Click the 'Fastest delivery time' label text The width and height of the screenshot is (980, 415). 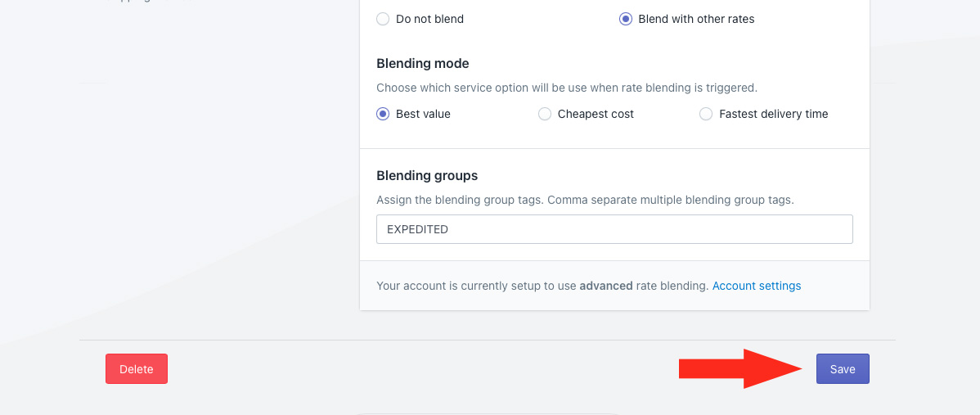point(773,114)
